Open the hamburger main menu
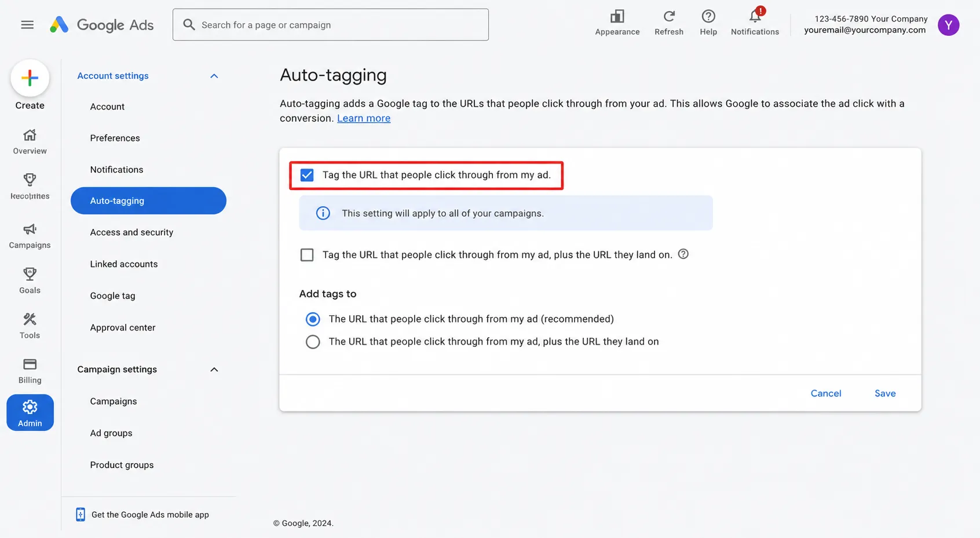980x538 pixels. [x=27, y=25]
